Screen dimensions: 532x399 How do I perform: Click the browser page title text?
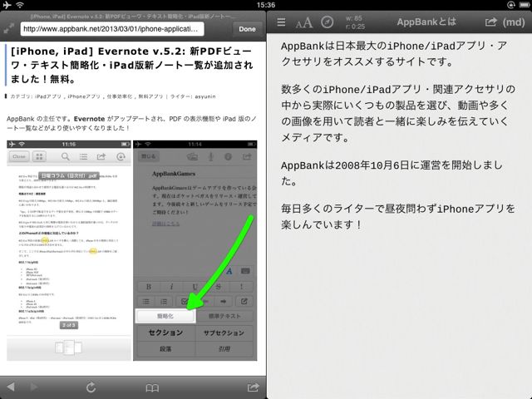click(x=133, y=17)
